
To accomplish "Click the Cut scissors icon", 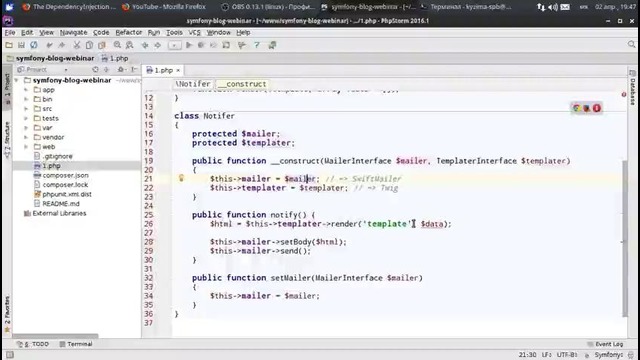I will click(x=77, y=45).
